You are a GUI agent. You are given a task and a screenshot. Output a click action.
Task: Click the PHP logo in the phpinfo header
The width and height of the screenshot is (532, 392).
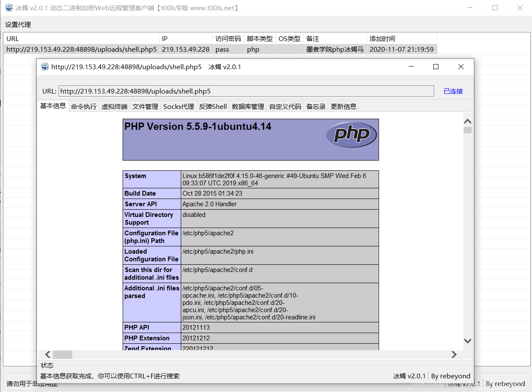351,135
